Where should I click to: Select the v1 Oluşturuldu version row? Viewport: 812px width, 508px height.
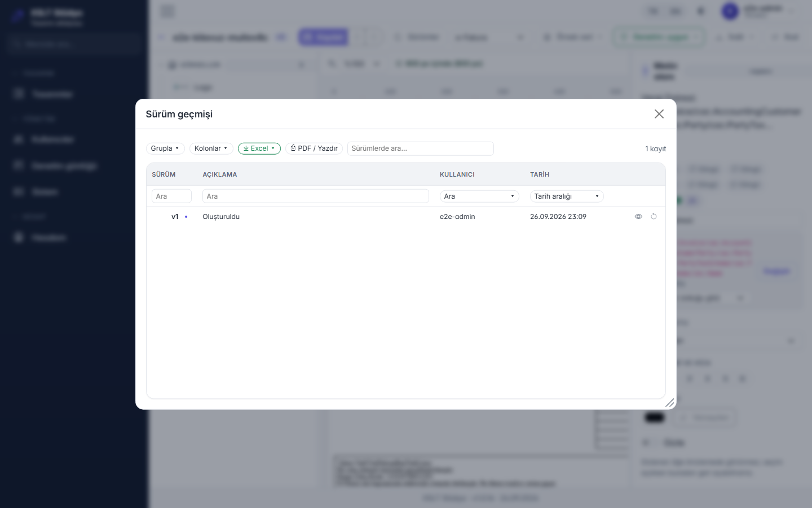click(406, 217)
